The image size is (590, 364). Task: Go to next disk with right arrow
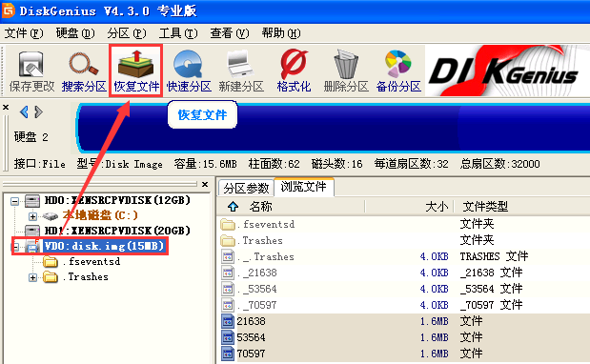tap(38, 112)
